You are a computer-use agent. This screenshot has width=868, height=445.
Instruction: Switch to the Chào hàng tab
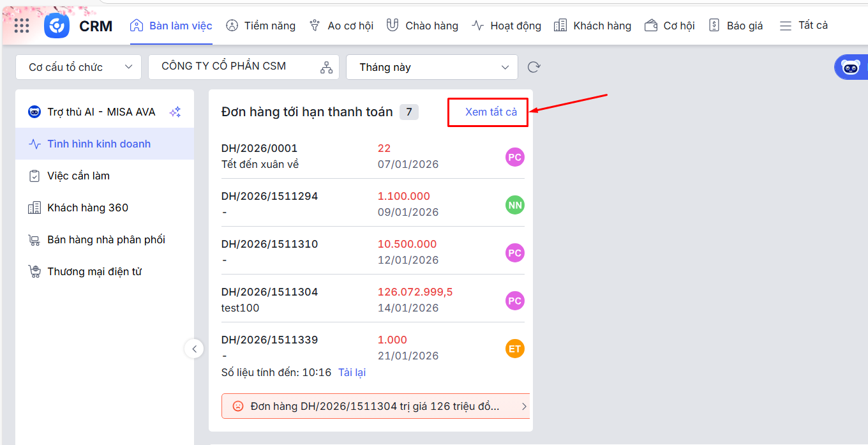[423, 26]
